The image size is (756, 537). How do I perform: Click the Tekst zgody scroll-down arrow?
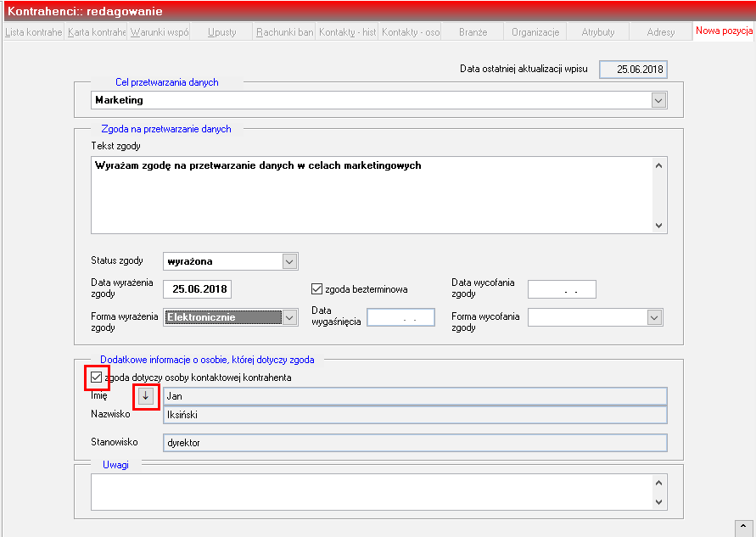tap(659, 226)
